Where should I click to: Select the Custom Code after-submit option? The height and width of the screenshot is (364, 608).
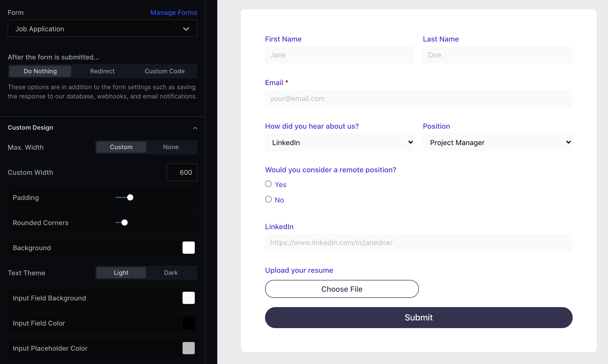pos(165,71)
